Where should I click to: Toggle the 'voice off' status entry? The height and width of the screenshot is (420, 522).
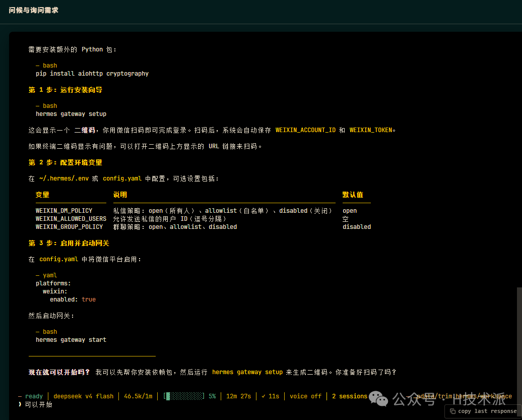[x=305, y=396]
